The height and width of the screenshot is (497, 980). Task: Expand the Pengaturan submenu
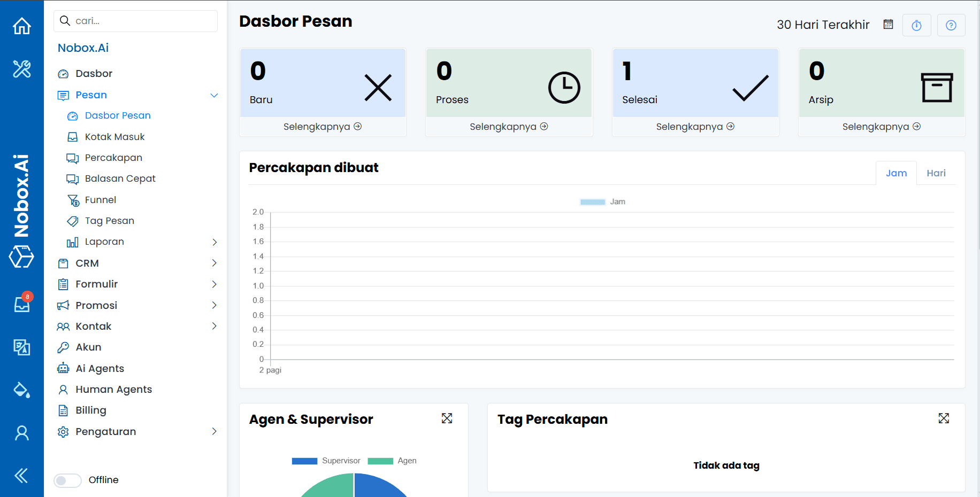(215, 431)
